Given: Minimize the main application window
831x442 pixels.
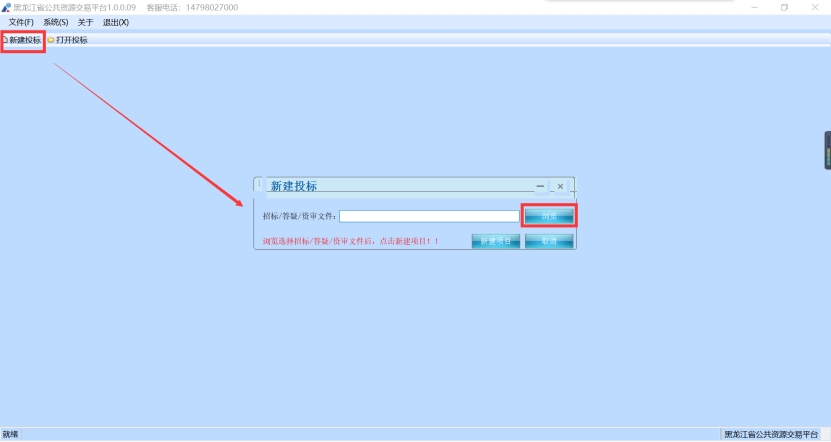Looking at the screenshot, I should (x=753, y=7).
